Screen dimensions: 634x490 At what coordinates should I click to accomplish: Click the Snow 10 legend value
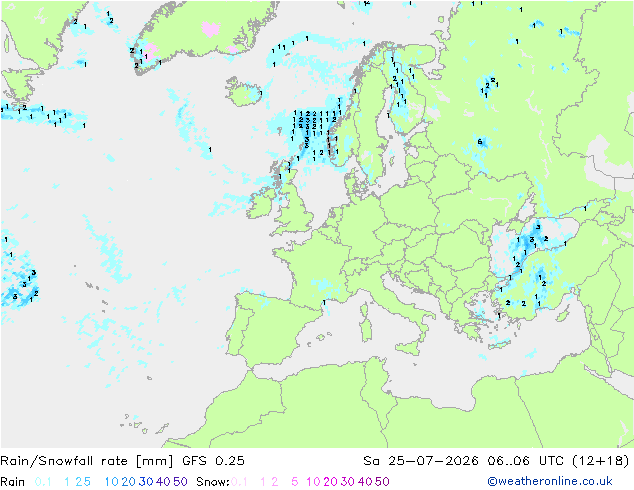(x=313, y=482)
